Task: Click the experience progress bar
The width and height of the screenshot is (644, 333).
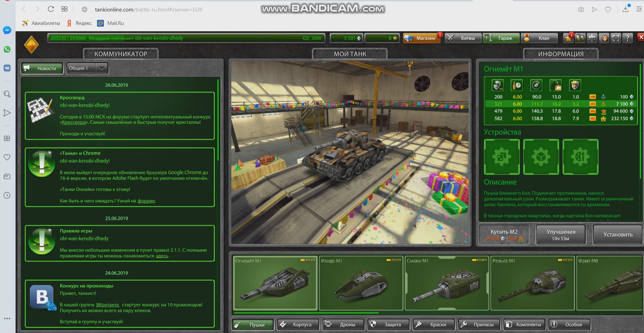Action: coord(186,38)
